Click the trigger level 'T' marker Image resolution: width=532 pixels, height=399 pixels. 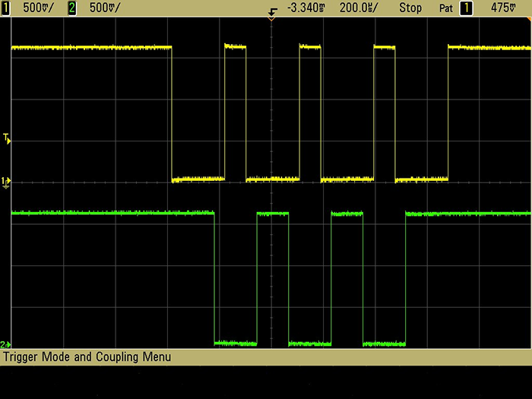6,138
